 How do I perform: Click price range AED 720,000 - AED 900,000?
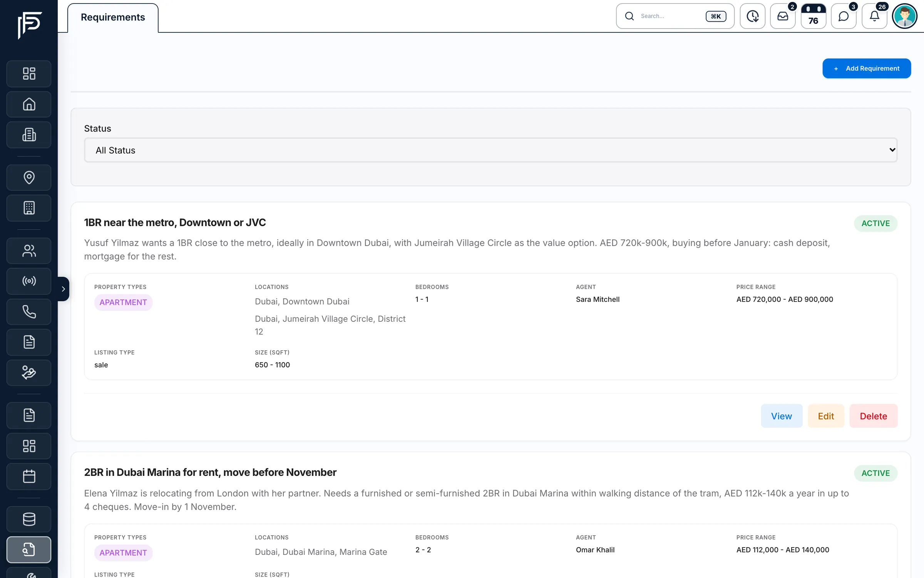pos(785,299)
